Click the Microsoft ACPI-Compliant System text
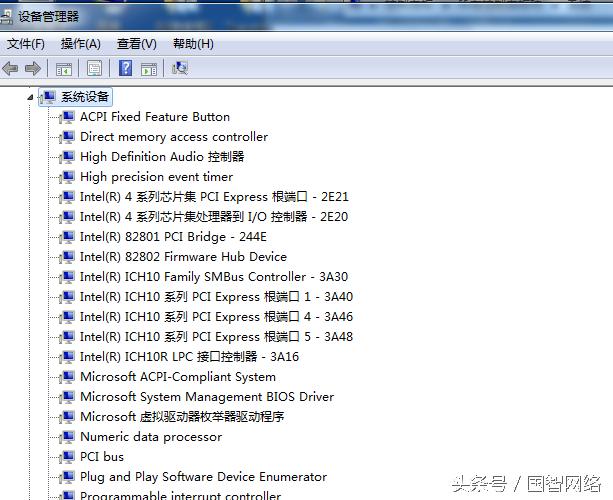The image size is (613, 500). (178, 376)
